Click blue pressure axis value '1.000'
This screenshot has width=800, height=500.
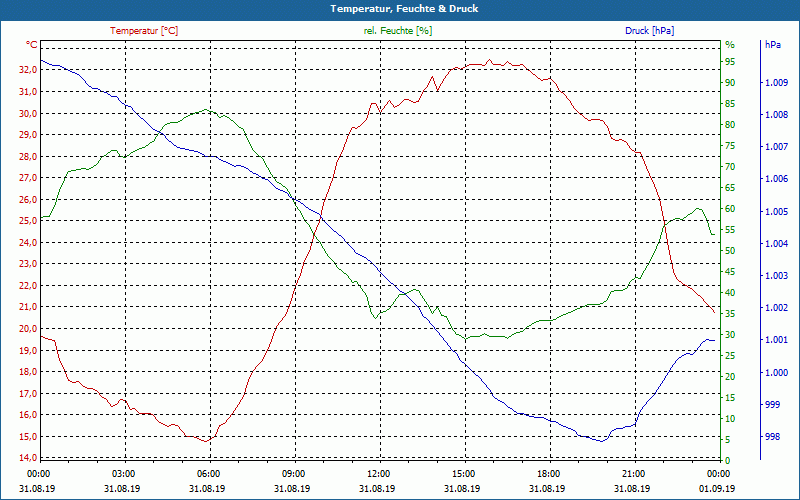tap(777, 372)
